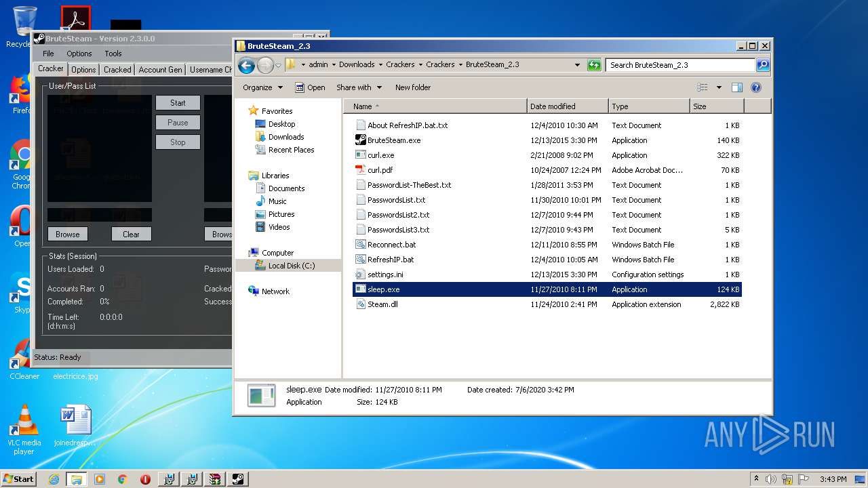Click the Opera icon in taskbar
Viewport: 868px width, 488px height.
145,479
